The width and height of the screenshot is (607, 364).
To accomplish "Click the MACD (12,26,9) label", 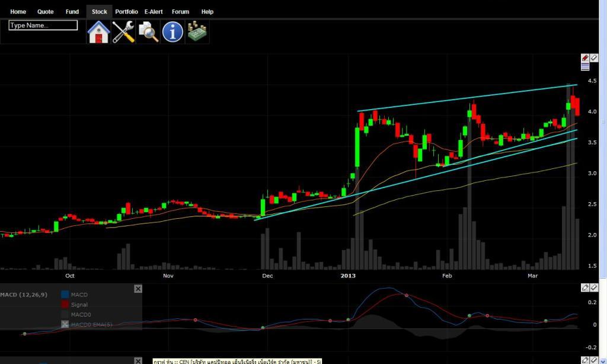I will (24, 295).
